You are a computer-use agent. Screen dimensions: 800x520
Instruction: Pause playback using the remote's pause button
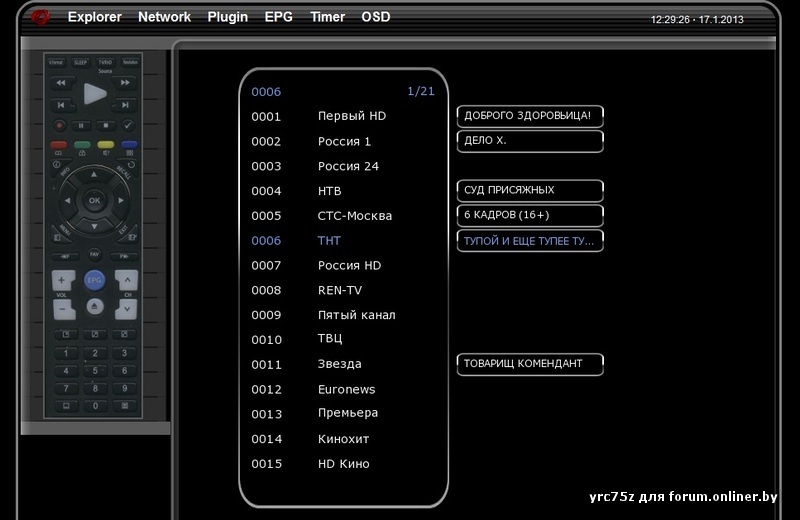click(82, 125)
